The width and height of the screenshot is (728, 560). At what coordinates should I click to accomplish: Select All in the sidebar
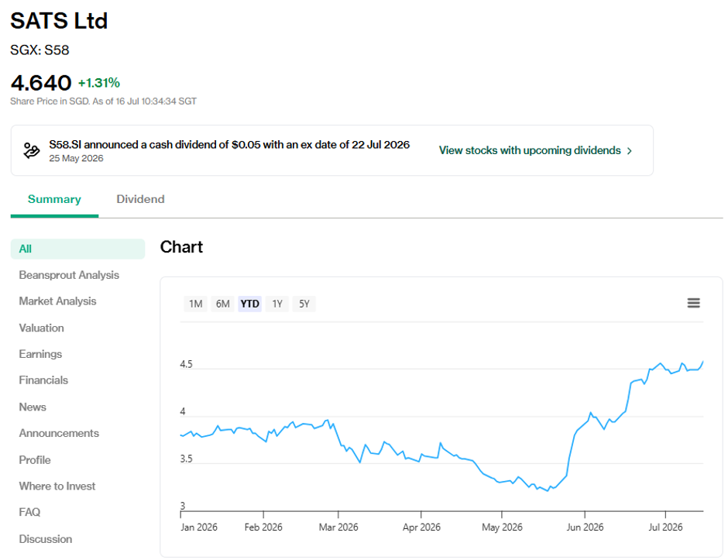77,249
